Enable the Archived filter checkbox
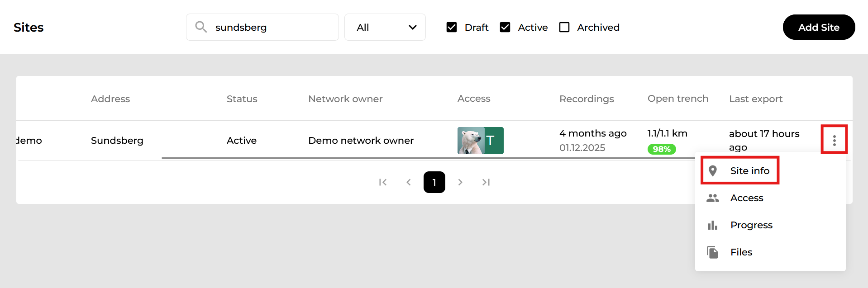 [564, 28]
